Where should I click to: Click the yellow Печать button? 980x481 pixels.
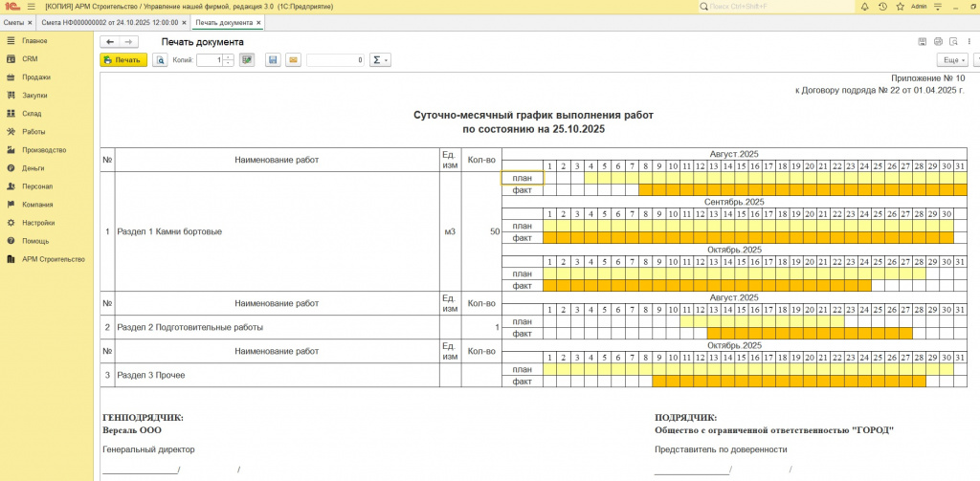point(123,60)
